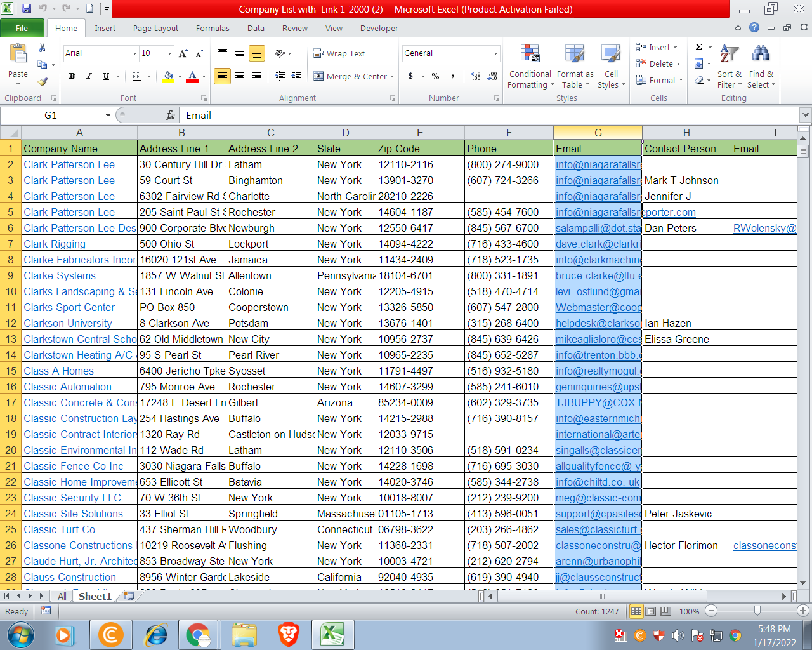Click the Insert Function fx icon
812x650 pixels.
[170, 115]
